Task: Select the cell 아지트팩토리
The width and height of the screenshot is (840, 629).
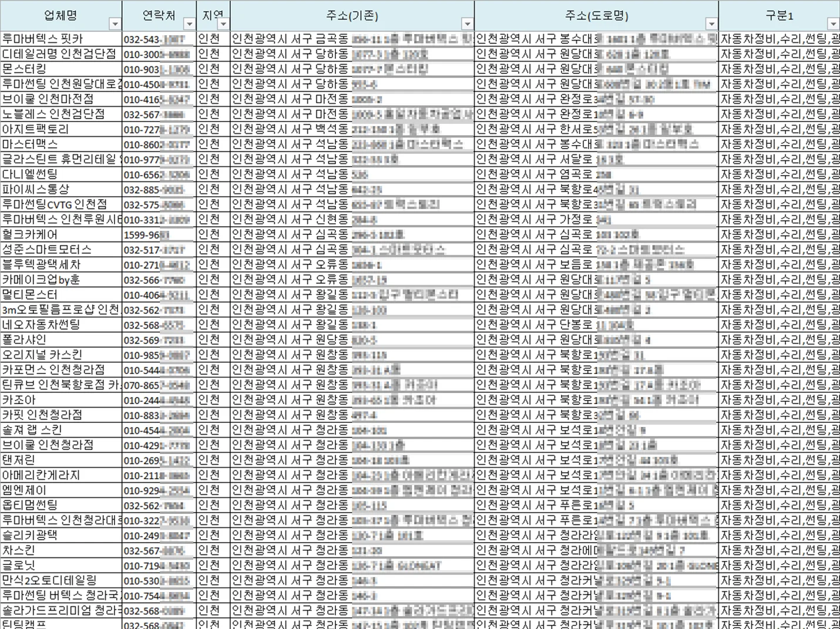Action: [x=61, y=129]
